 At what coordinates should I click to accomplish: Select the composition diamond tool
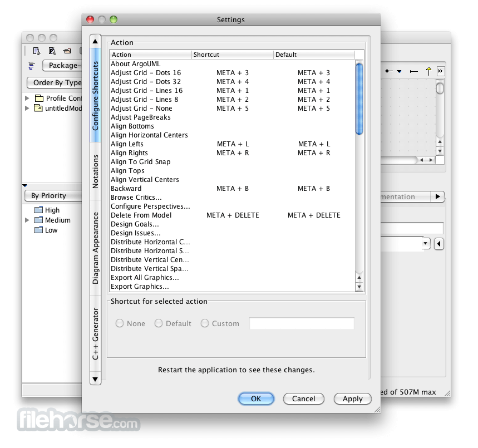pyautogui.click(x=388, y=71)
